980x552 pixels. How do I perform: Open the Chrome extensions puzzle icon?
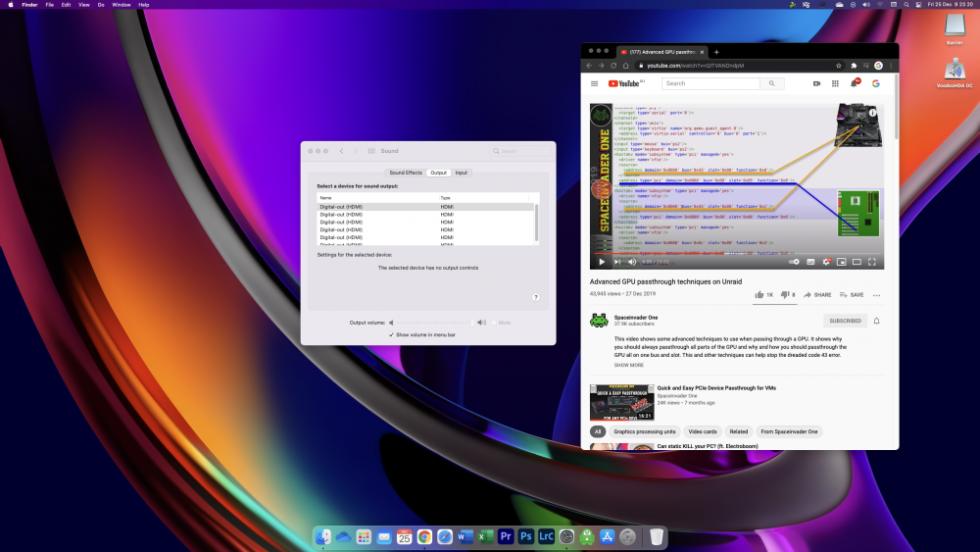pos(854,65)
